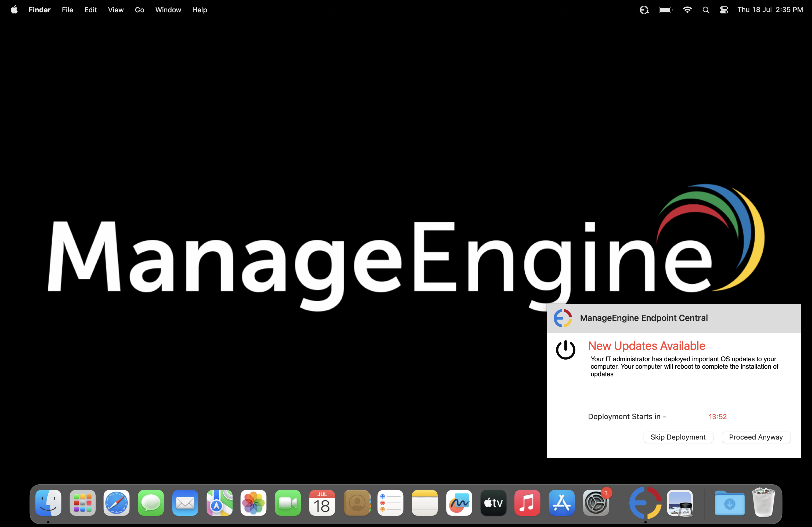Launch Freeform from the dock

(x=459, y=503)
